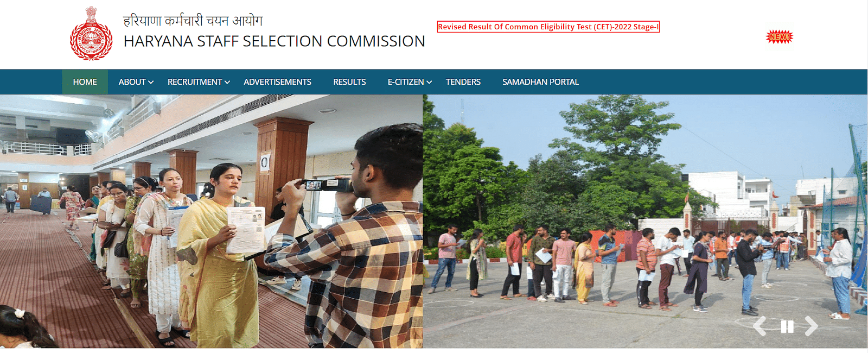
Task: Click the Haryana Staff Selection Commission title
Action: 274,41
